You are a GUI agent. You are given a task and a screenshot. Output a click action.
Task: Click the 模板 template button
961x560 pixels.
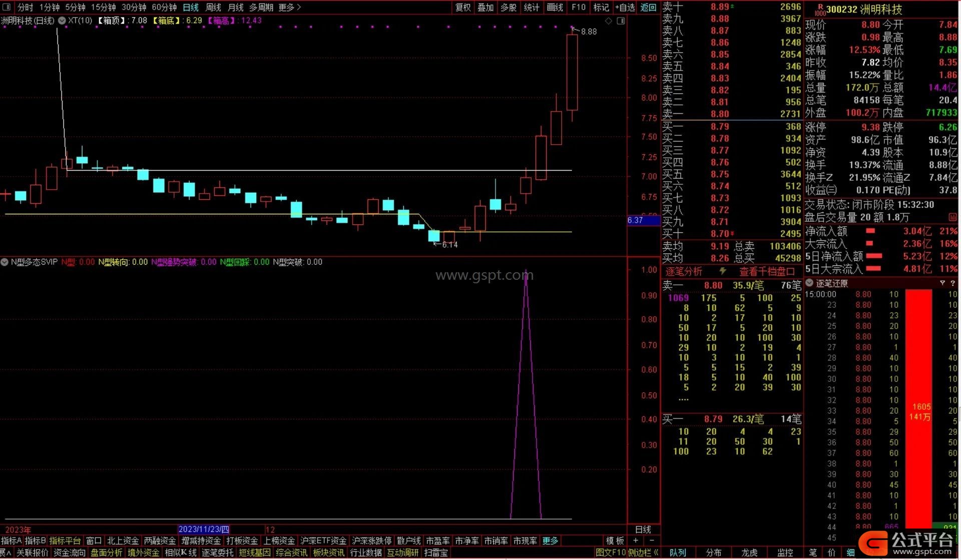tap(615, 541)
